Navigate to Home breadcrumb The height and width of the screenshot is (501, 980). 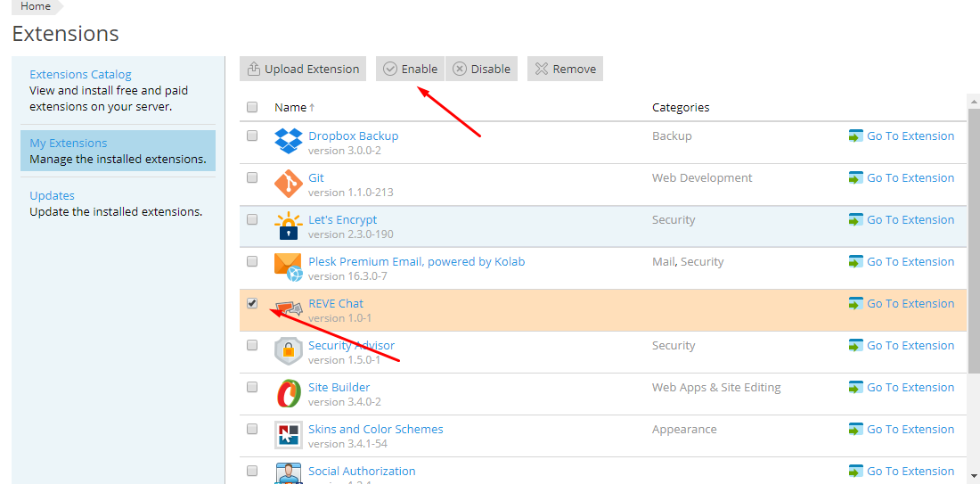pyautogui.click(x=36, y=6)
